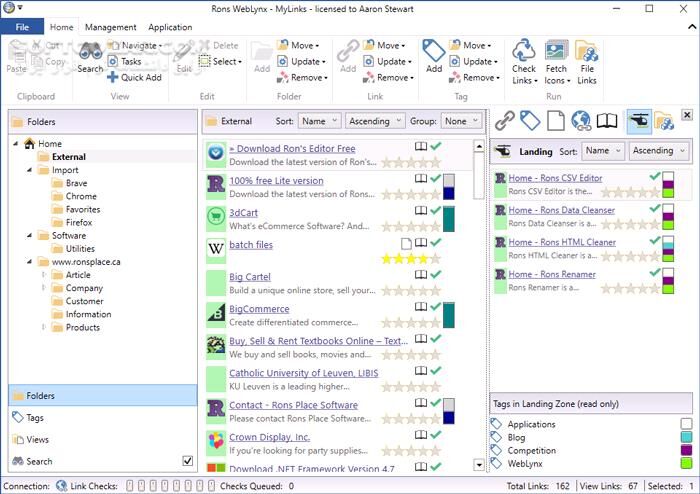The height and width of the screenshot is (494, 700).
Task: Select the globe link icon in right panel
Action: (581, 122)
